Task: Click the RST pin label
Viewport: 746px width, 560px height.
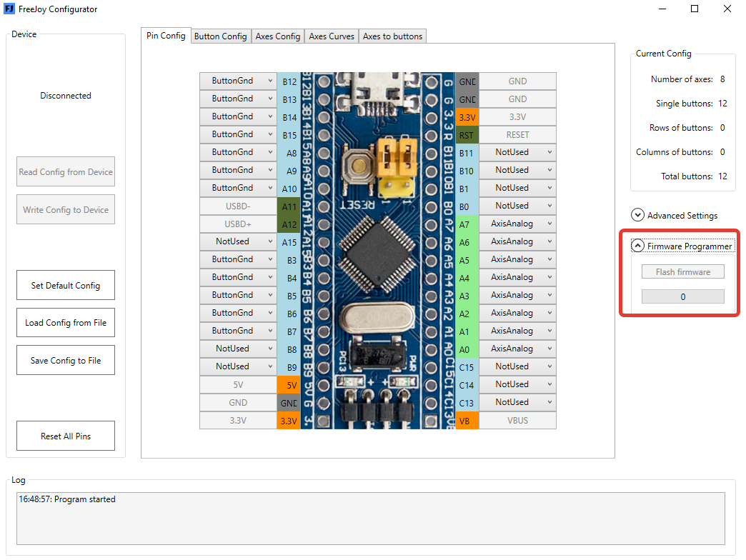Action: pos(467,135)
